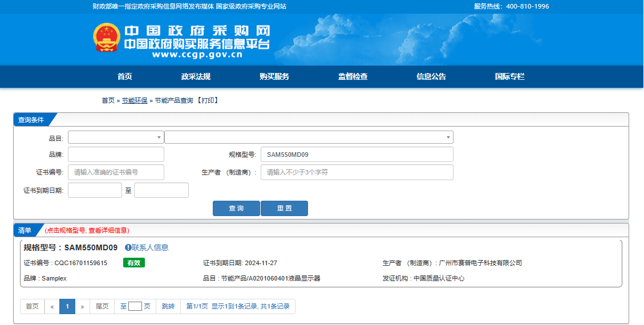Open the 品目 category dropdown
This screenshot has height=325, width=644.
(x=116, y=137)
